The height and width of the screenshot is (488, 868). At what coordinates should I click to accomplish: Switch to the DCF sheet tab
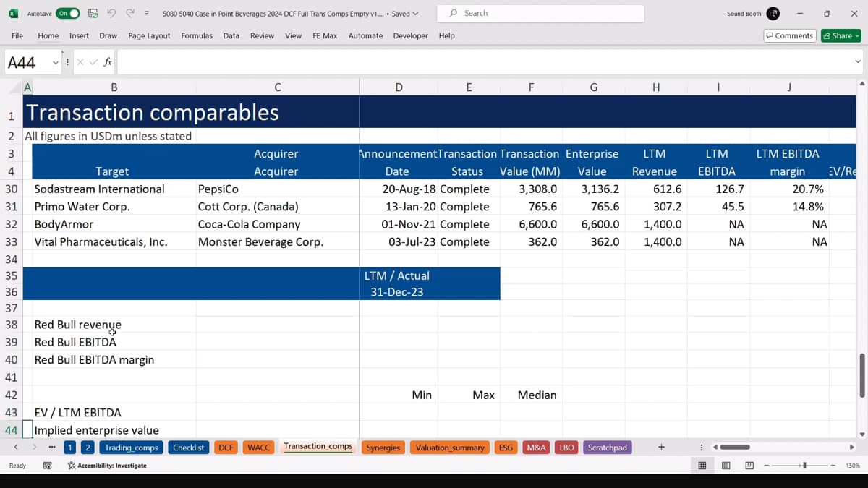(226, 448)
